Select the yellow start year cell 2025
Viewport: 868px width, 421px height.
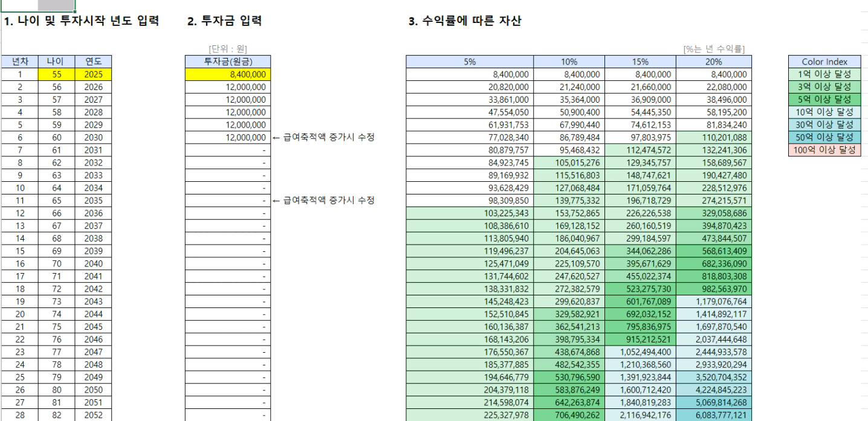pos(93,74)
